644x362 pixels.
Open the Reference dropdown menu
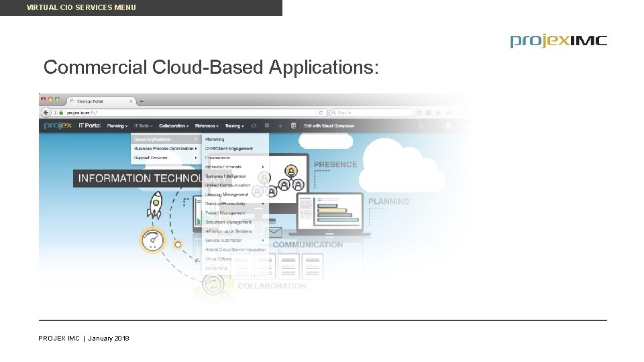[x=207, y=126]
